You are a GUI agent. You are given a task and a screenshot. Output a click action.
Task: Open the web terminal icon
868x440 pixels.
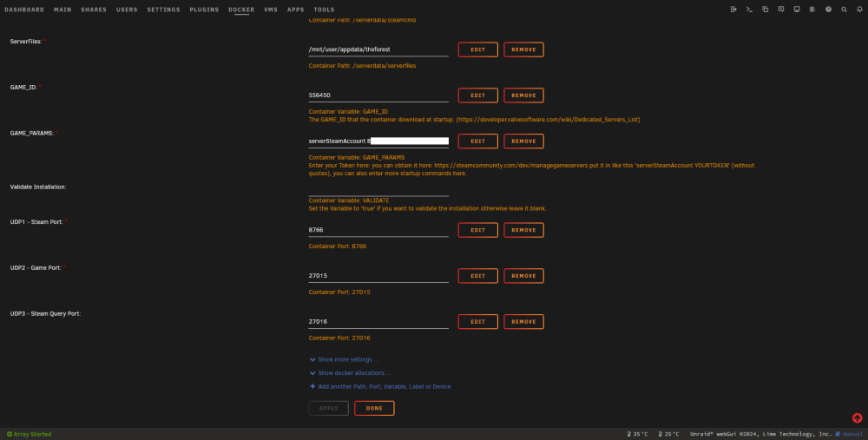(750, 10)
